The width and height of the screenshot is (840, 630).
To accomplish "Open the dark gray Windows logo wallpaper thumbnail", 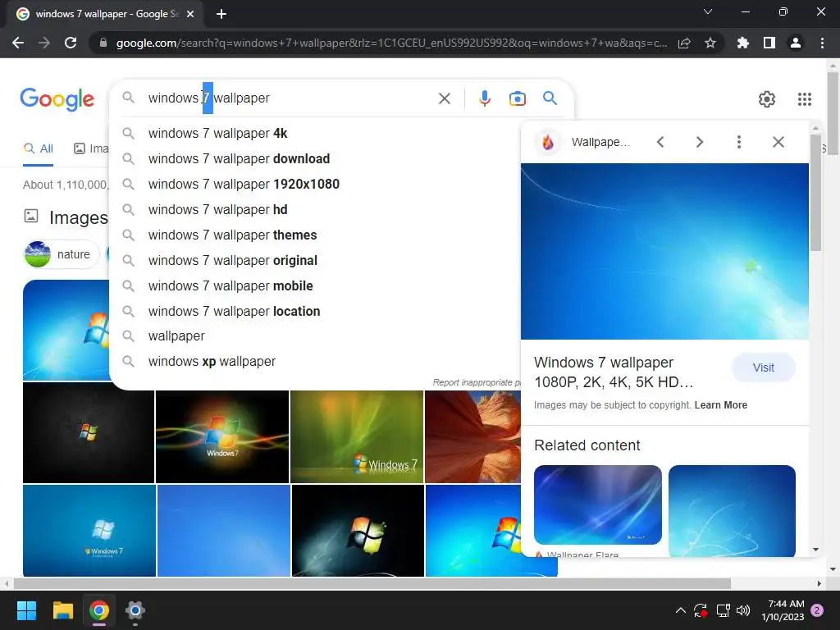I will tap(89, 433).
